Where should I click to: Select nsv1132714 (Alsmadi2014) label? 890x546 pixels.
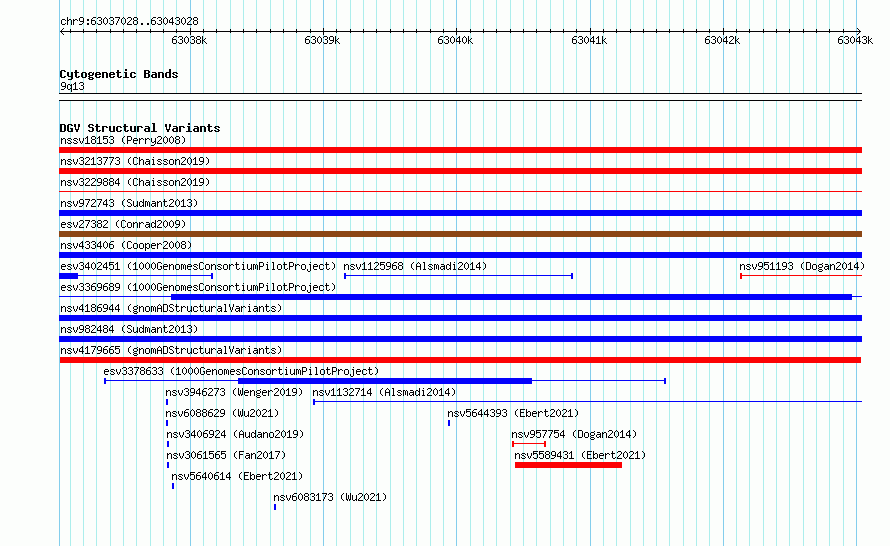tap(384, 392)
